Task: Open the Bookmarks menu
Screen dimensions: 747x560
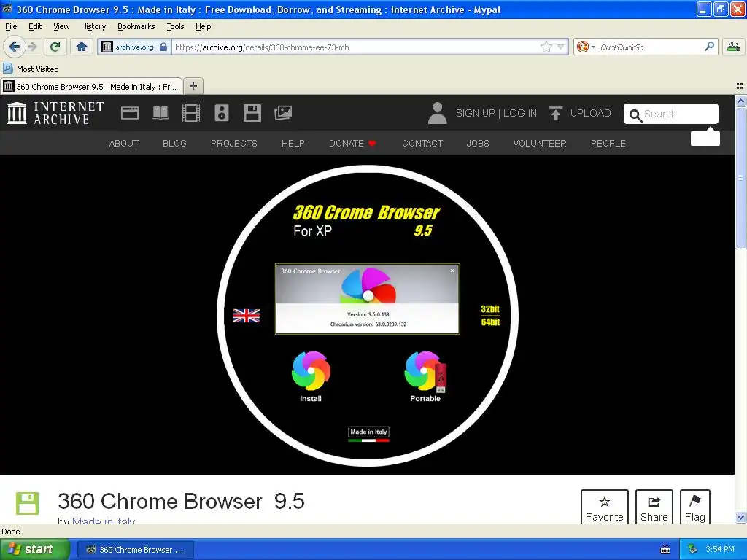Action: tap(136, 27)
